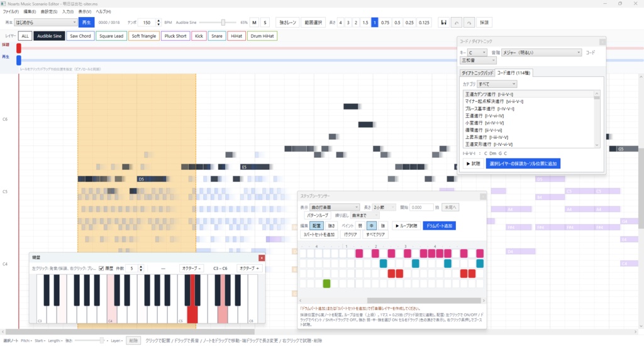644x346 pixels.
Task: Undo with the left curved arrow
Action: point(457,23)
